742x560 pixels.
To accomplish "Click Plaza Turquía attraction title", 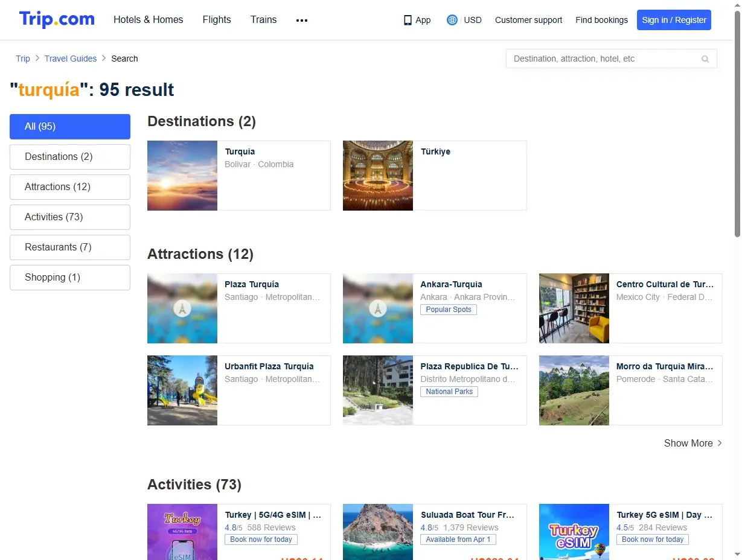I will 252,284.
